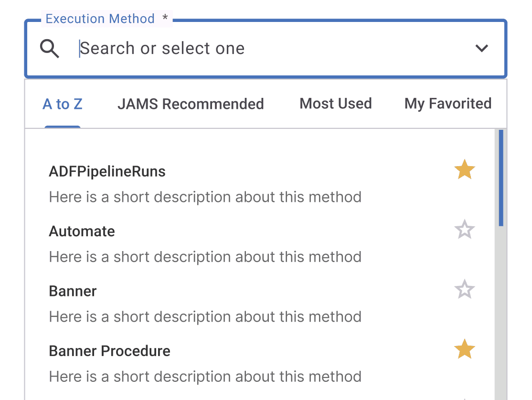Viewport: 532px width, 400px height.
Task: Click the Automate method description line
Action: click(x=205, y=257)
